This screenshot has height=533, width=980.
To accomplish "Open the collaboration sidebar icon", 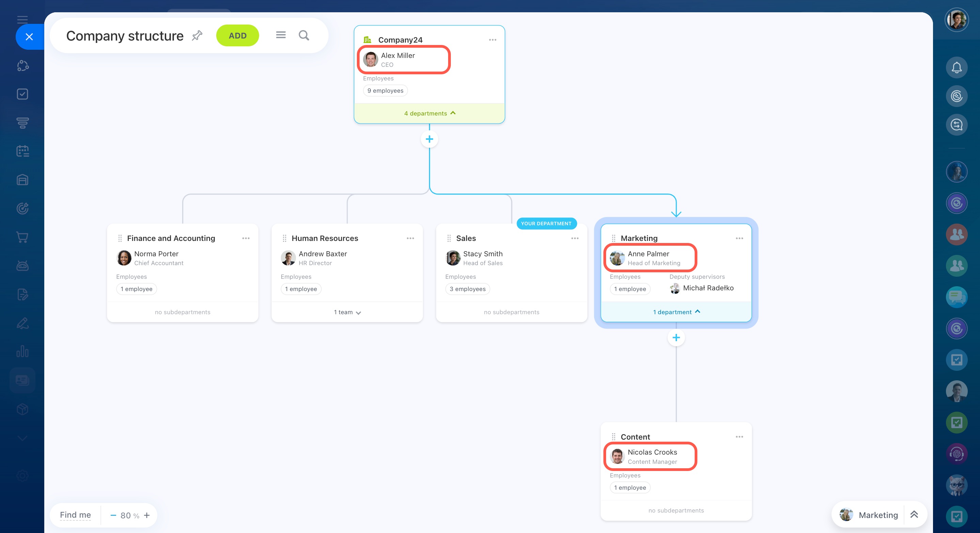I will [x=22, y=65].
